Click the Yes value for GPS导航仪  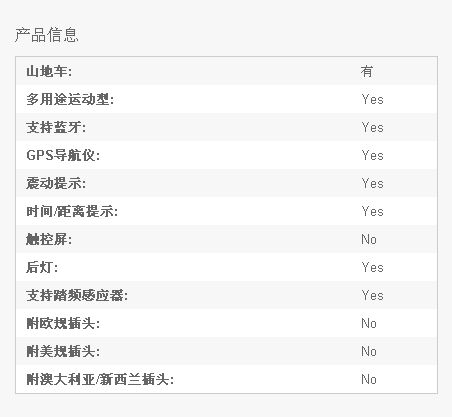(372, 155)
